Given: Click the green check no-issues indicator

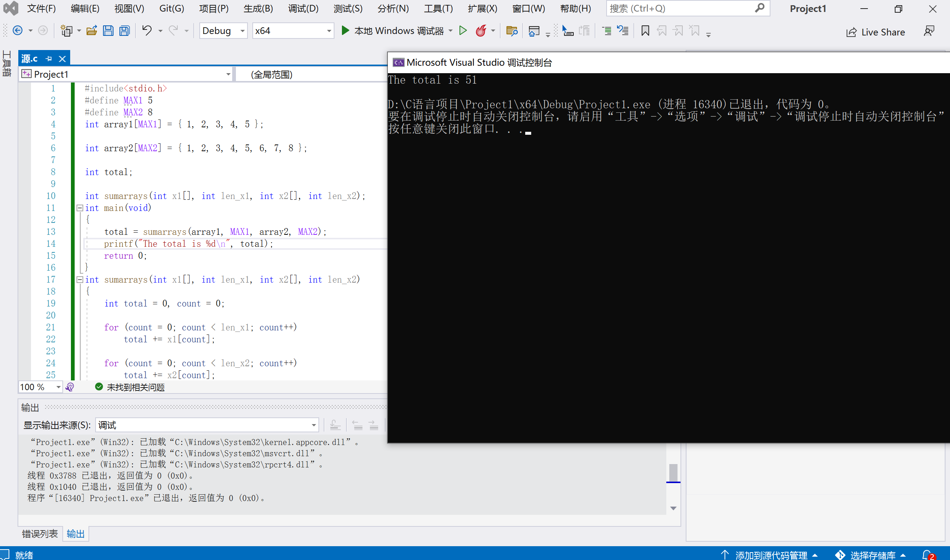Looking at the screenshot, I should (x=99, y=387).
